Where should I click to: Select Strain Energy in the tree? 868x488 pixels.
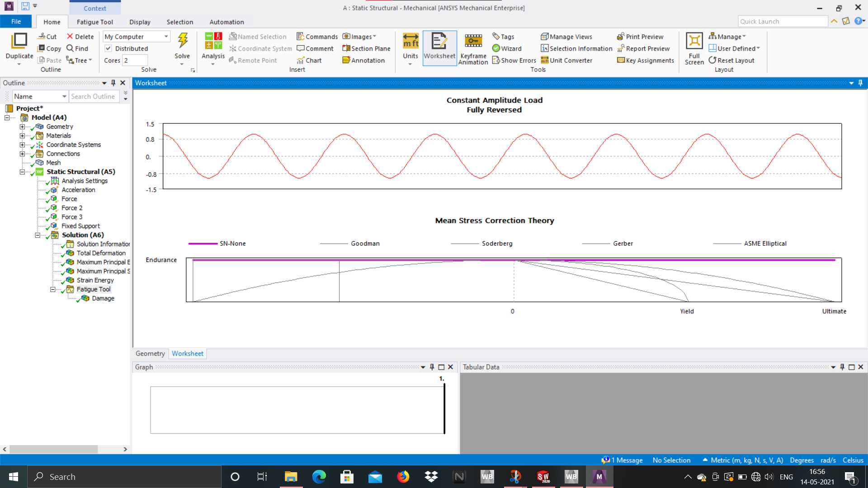pyautogui.click(x=95, y=280)
